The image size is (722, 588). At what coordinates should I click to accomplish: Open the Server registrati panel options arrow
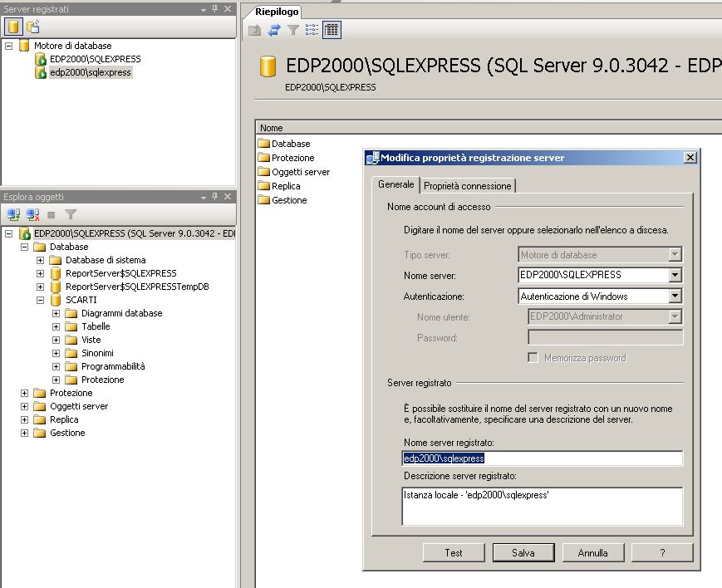coord(204,9)
